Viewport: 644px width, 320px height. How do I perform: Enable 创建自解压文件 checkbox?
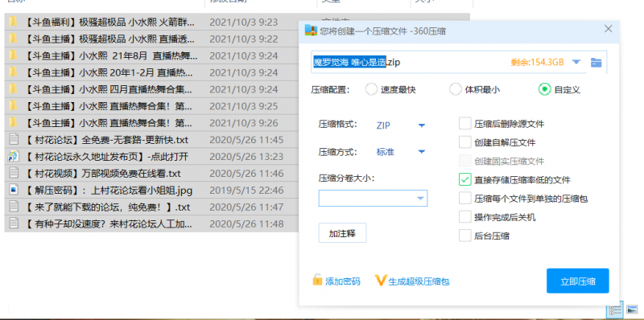tap(465, 142)
